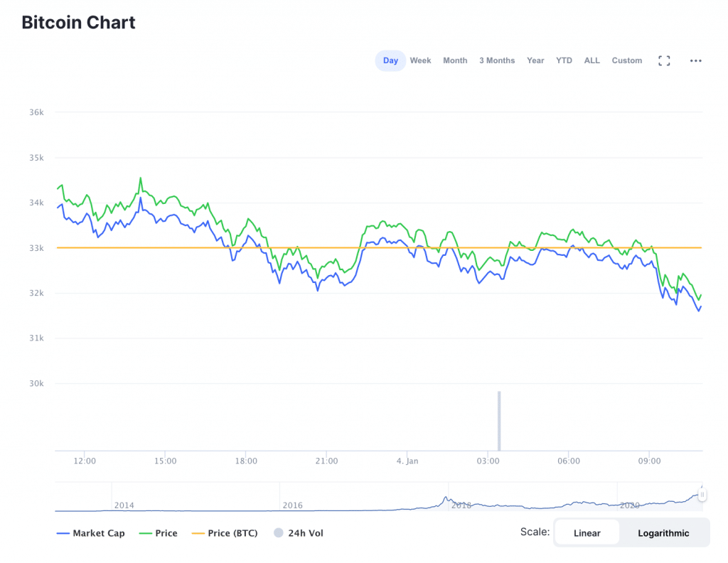Open the three-dot more options menu

[x=696, y=60]
